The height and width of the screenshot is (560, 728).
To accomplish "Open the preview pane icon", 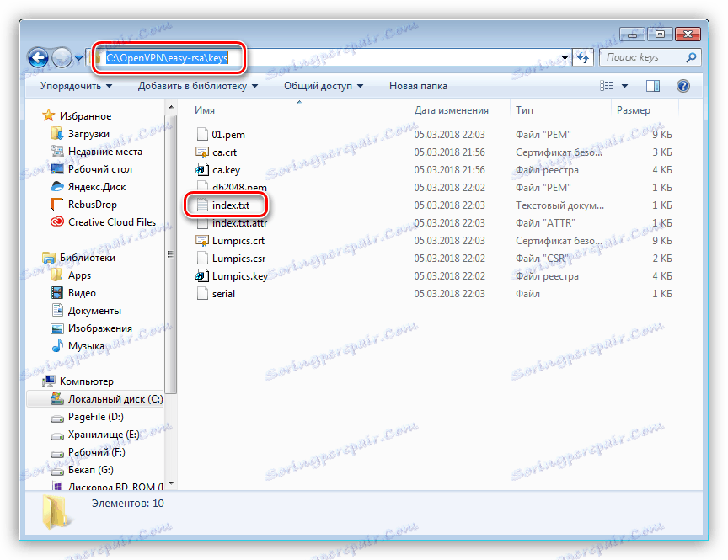I will (x=651, y=85).
